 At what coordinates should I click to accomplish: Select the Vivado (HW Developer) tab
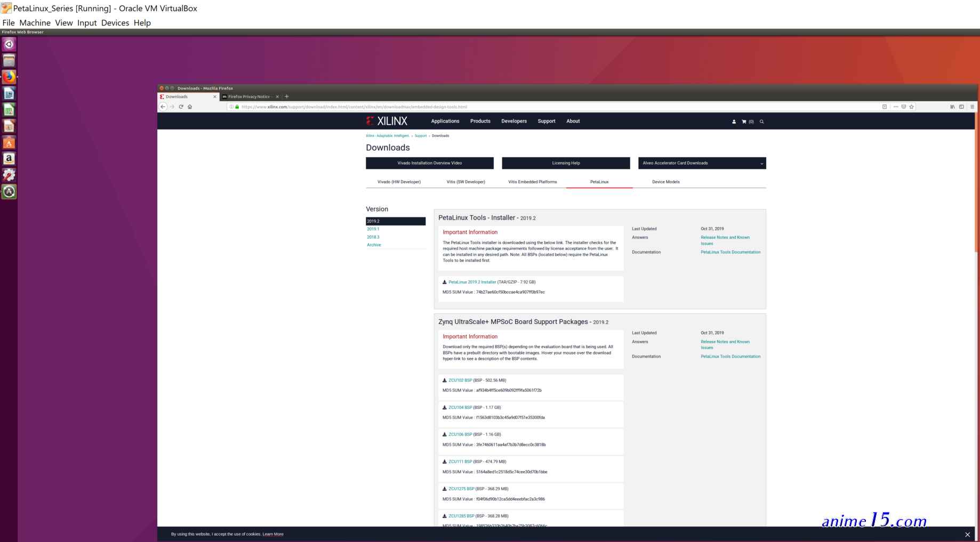tap(399, 182)
